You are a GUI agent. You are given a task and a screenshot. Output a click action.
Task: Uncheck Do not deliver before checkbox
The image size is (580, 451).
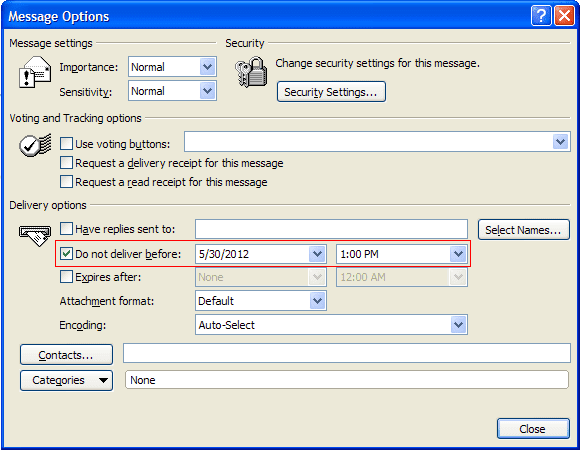66,254
